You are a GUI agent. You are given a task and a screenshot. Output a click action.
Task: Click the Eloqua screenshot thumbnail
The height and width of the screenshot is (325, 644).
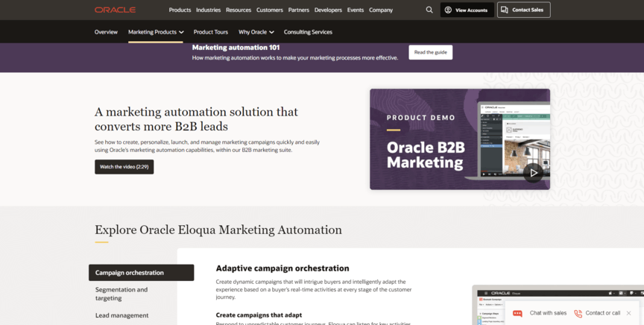(x=558, y=305)
